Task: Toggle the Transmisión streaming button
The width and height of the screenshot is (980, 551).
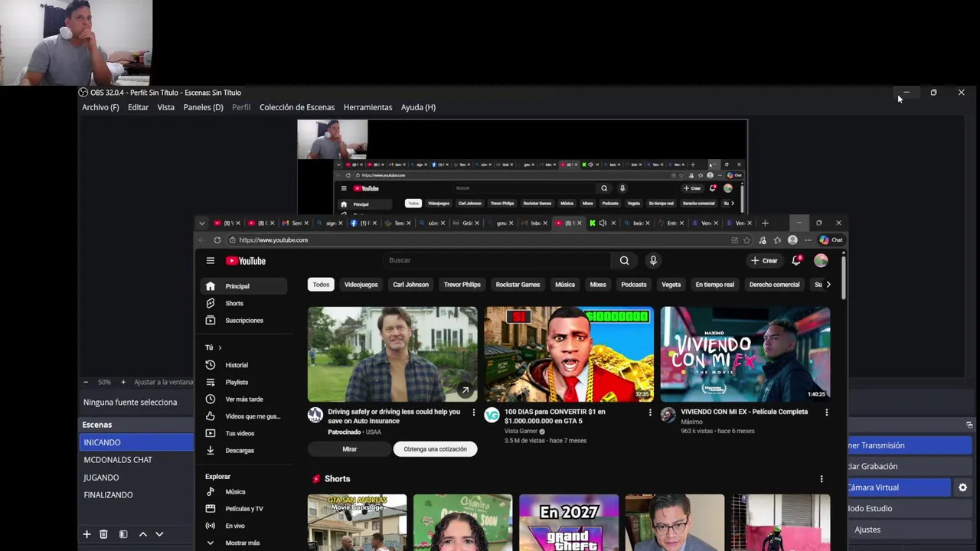Action: coord(909,445)
